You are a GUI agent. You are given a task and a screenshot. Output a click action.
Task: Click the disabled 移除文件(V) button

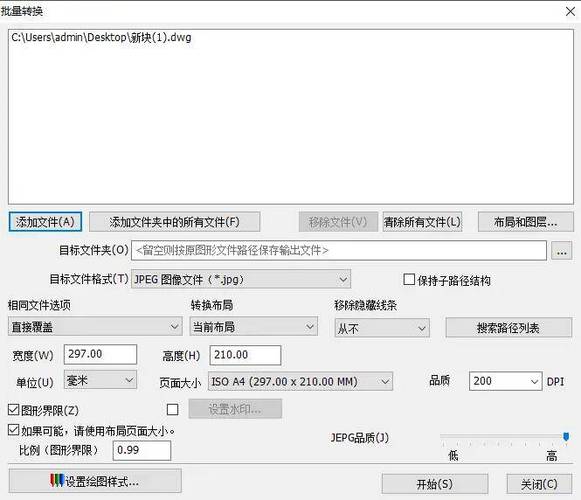click(x=338, y=222)
